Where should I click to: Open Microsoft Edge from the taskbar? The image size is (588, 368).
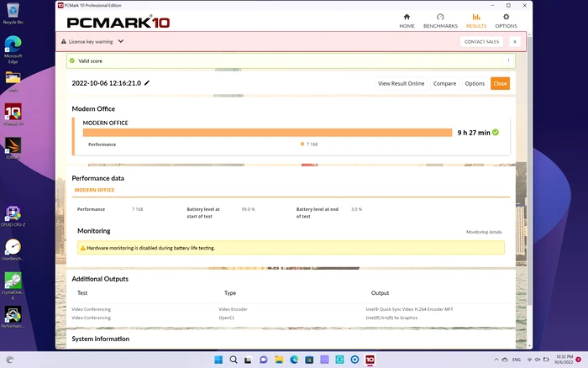coord(294,360)
